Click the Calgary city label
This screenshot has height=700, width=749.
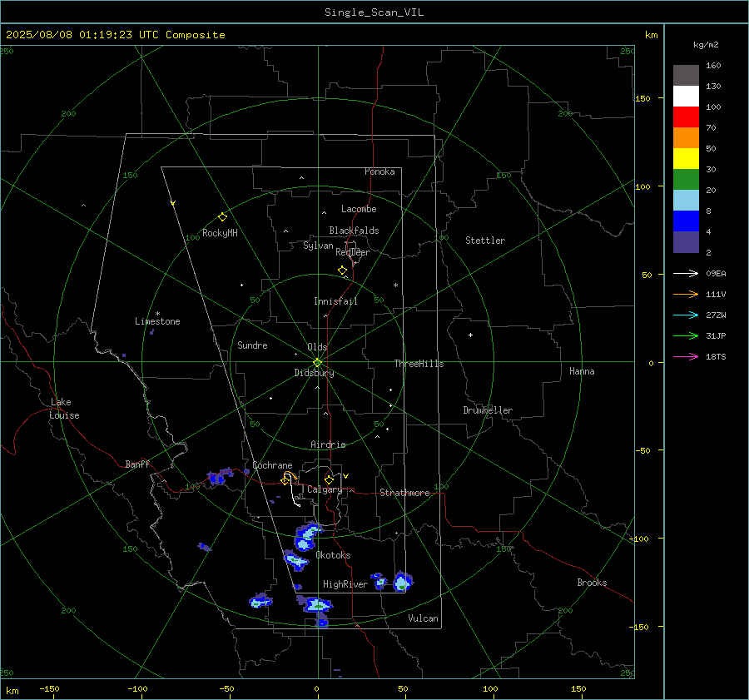[x=325, y=489]
